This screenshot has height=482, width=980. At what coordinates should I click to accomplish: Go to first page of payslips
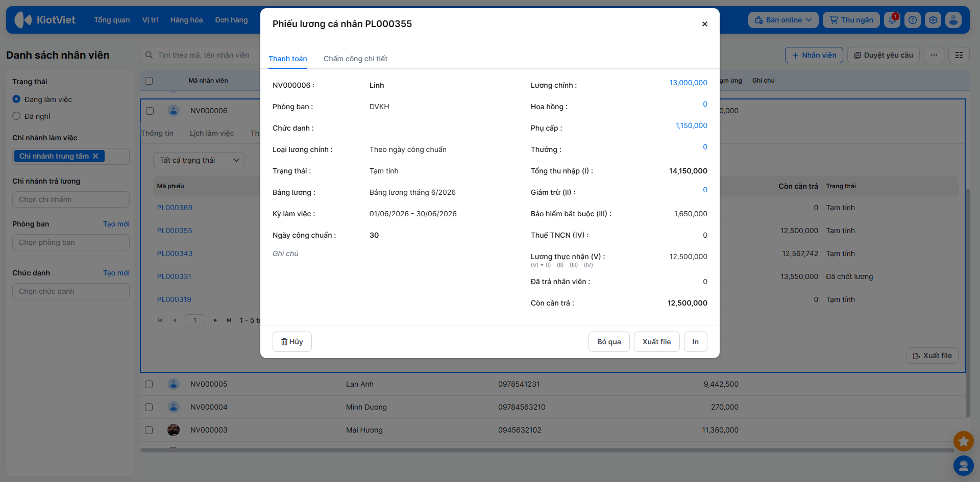[160, 320]
